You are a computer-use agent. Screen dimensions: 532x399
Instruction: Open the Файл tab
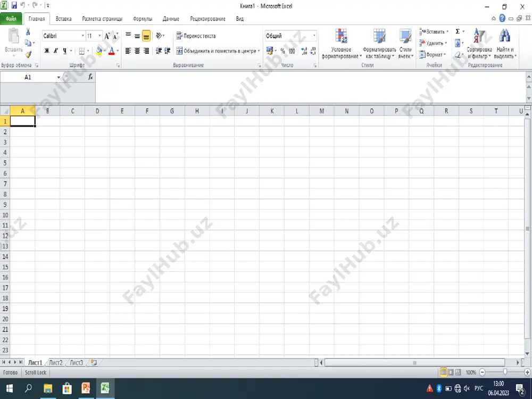(11, 19)
